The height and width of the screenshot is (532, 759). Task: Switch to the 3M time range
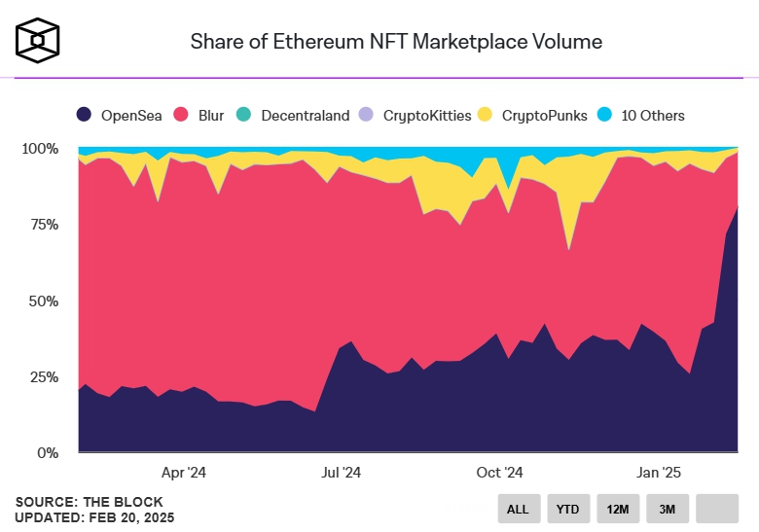pyautogui.click(x=667, y=508)
